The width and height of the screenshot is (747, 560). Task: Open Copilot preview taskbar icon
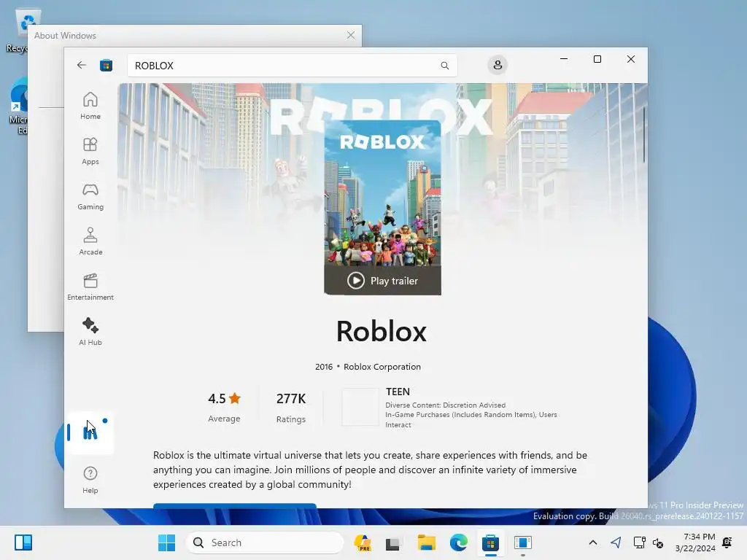(x=363, y=542)
